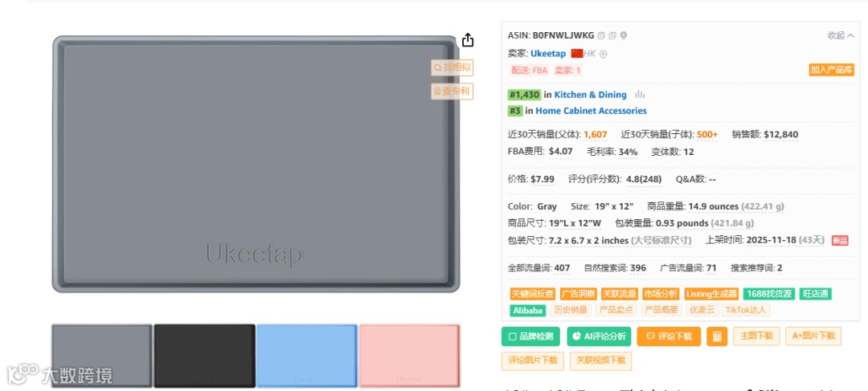The height and width of the screenshot is (391, 868).
Task: Click the search recommended keywords 2
Action: (780, 268)
